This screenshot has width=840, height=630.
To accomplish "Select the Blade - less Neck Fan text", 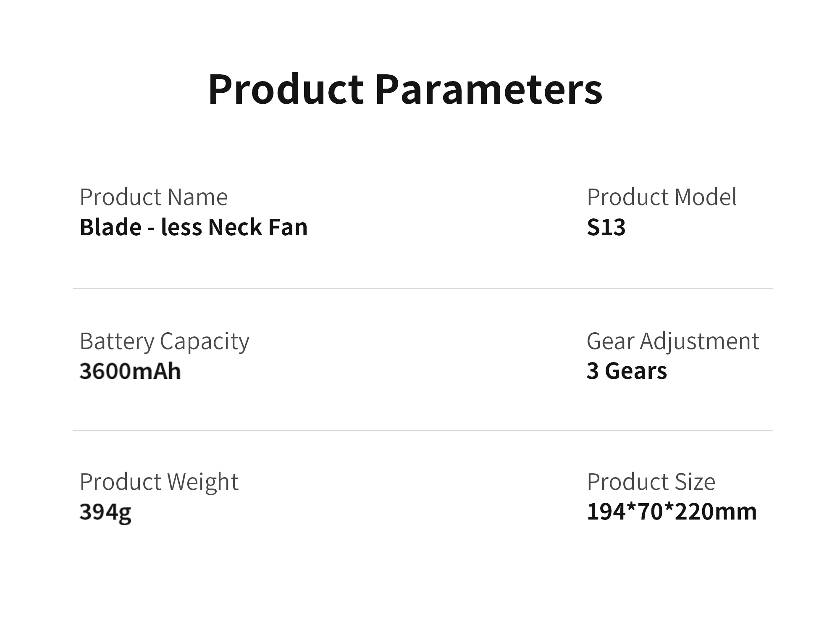I will (193, 227).
